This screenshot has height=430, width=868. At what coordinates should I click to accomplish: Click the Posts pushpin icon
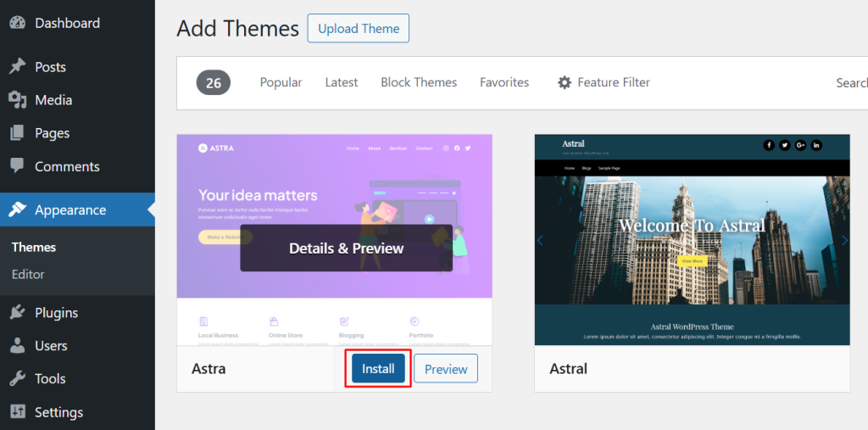click(17, 67)
